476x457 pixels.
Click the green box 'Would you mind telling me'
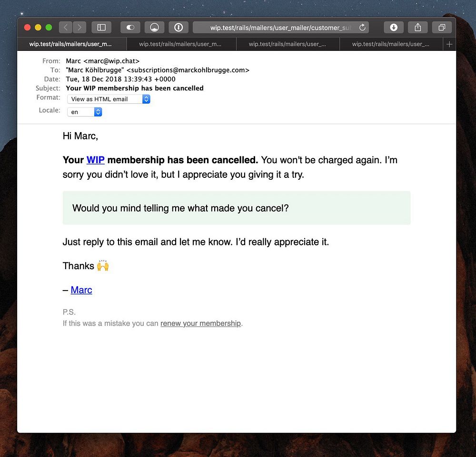pyautogui.click(x=237, y=208)
